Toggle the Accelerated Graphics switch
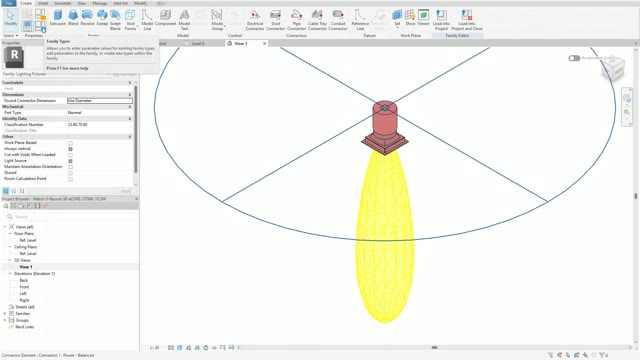 pos(574,58)
